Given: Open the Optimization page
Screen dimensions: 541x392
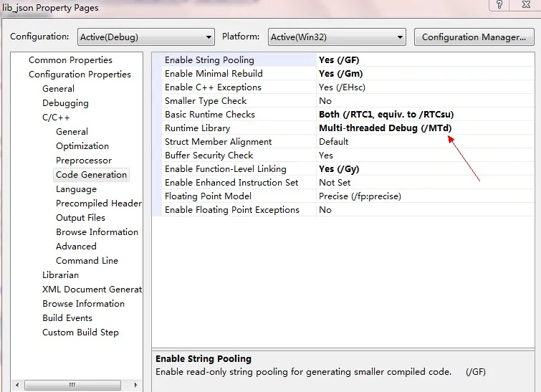Looking at the screenshot, I should pyautogui.click(x=82, y=146).
